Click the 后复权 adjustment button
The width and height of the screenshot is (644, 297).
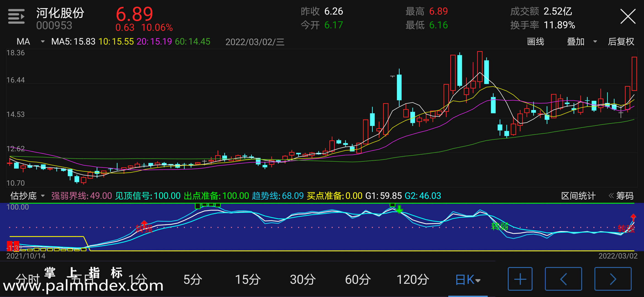621,42
